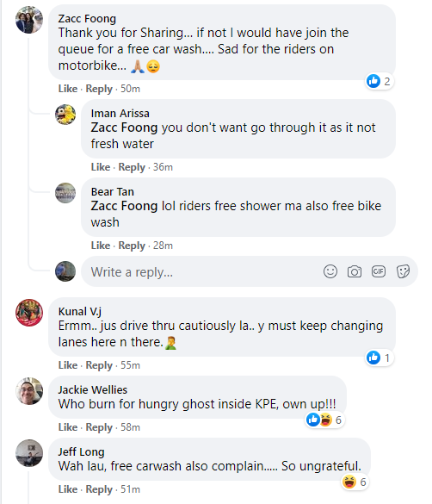This screenshot has height=504, width=432.
Task: Open Jackie Wellies' profile picture
Action: 29,391
